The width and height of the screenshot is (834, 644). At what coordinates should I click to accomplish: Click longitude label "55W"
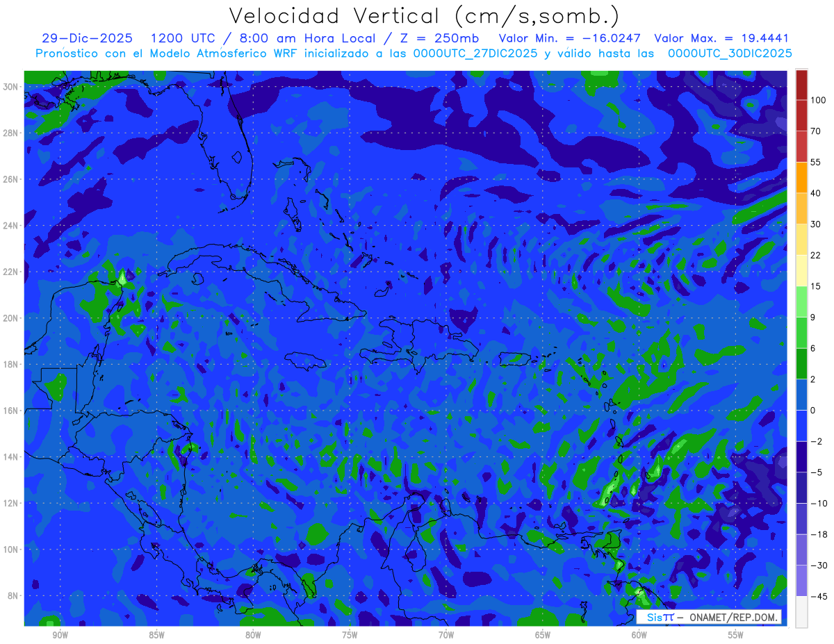[735, 635]
